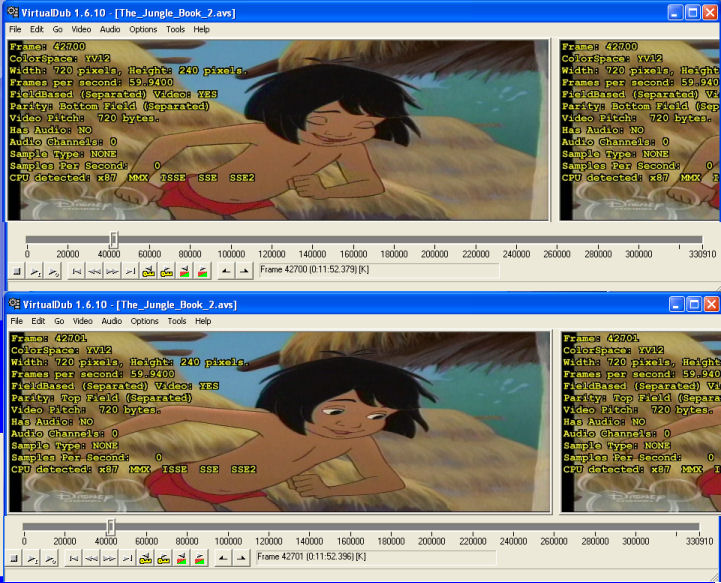
Task: Open File menu in top window
Action: pyautogui.click(x=15, y=29)
